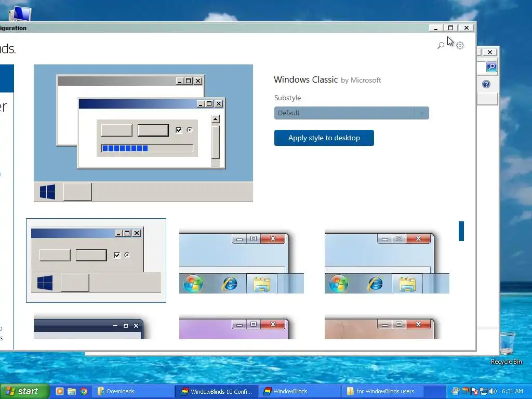
Task: Open the Substyle dropdown showing Default
Action: pos(352,113)
